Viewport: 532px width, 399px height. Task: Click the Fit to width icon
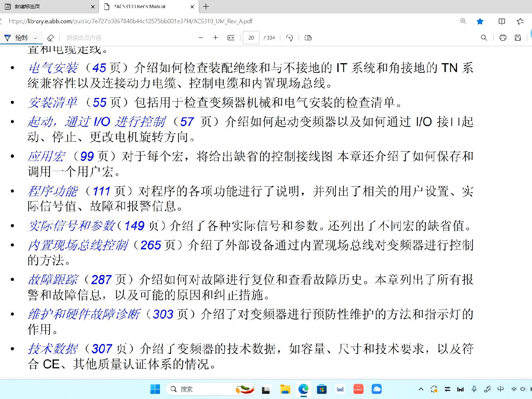pyautogui.click(x=231, y=38)
